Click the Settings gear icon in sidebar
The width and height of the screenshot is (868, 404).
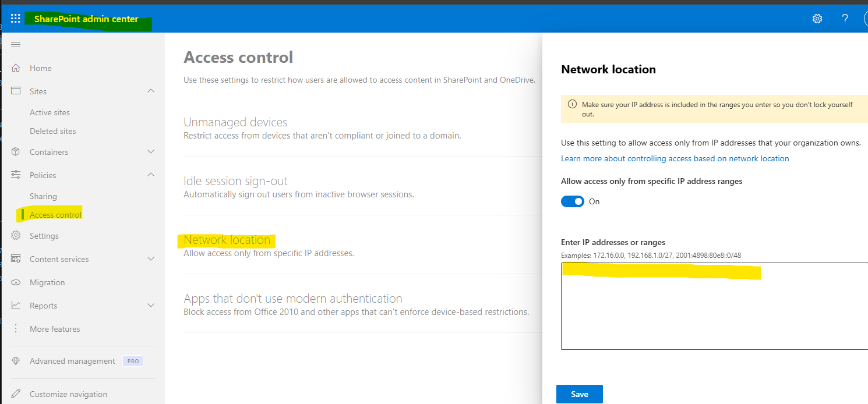pos(16,236)
